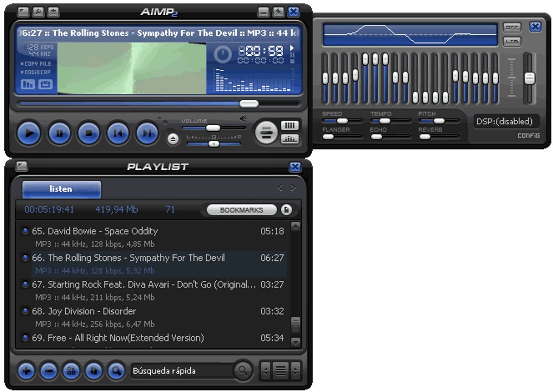Image resolution: width=553 pixels, height=392 pixels.
Task: Add files with the plus button
Action: click(x=26, y=371)
